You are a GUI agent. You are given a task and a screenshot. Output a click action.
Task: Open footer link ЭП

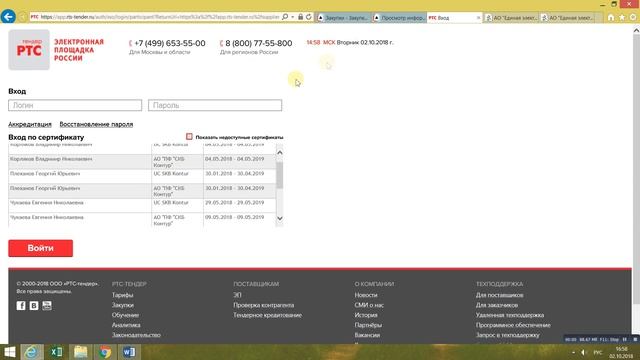[x=237, y=295]
